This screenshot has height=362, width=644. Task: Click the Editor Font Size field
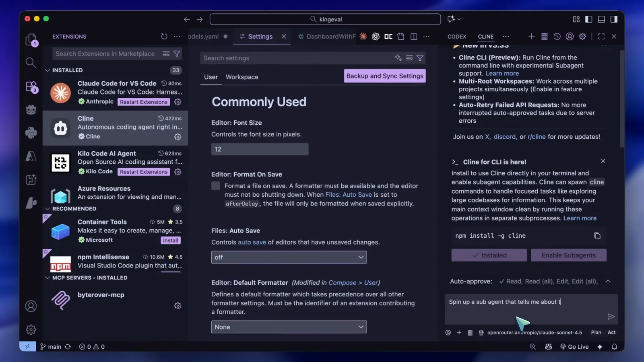tap(260, 149)
